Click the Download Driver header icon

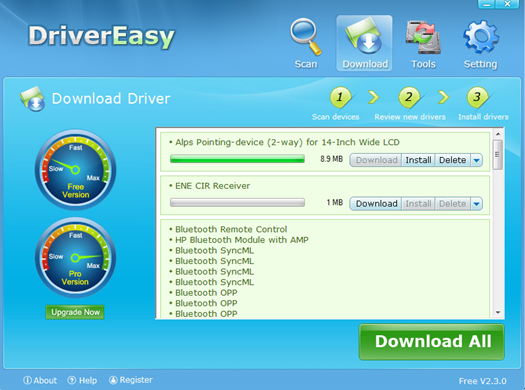tap(32, 99)
